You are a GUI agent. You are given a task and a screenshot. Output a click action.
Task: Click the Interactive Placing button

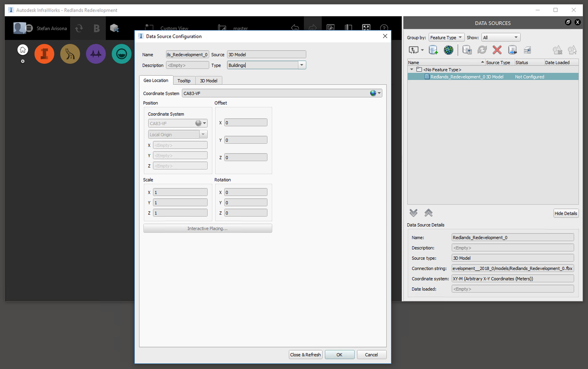[208, 228]
